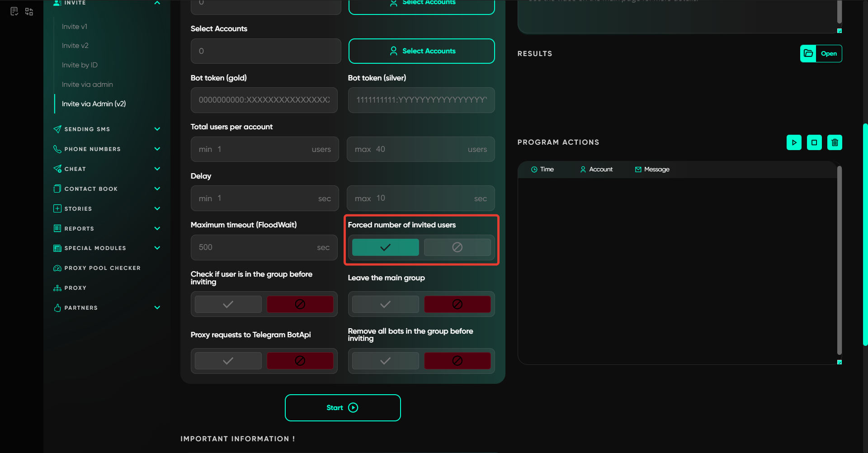This screenshot has height=453, width=868.
Task: Click the grid scan icon in top-left corner
Action: (29, 11)
